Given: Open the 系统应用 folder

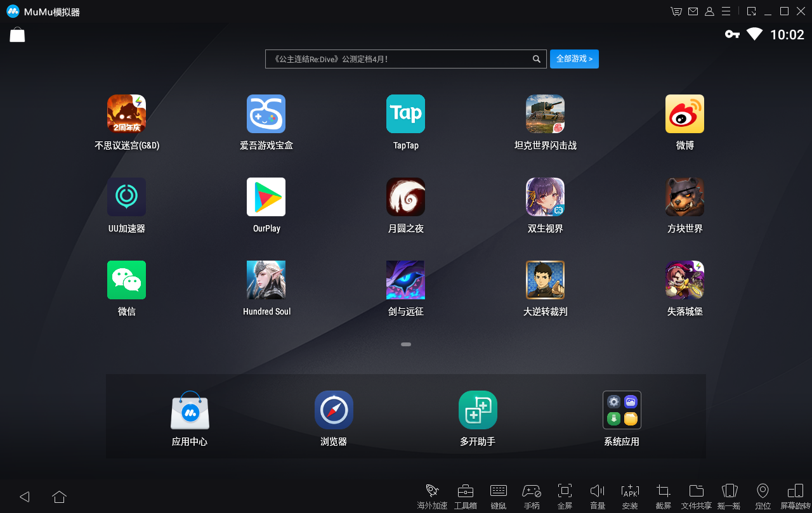Looking at the screenshot, I should [x=622, y=410].
